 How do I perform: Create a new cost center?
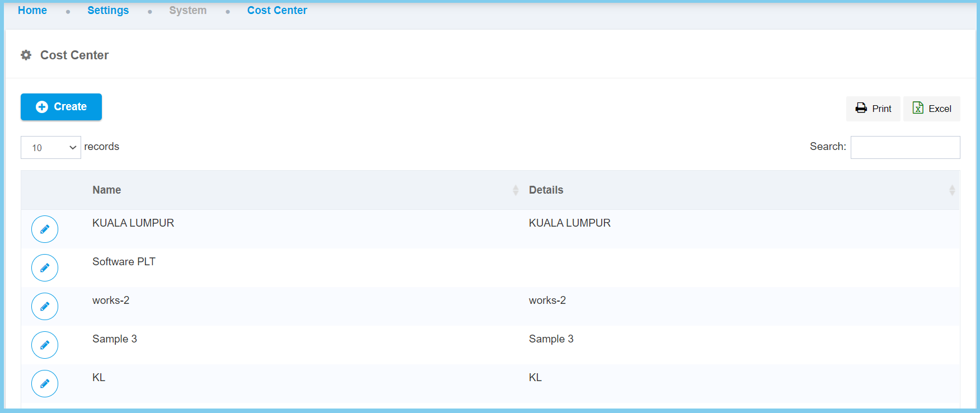pos(62,107)
